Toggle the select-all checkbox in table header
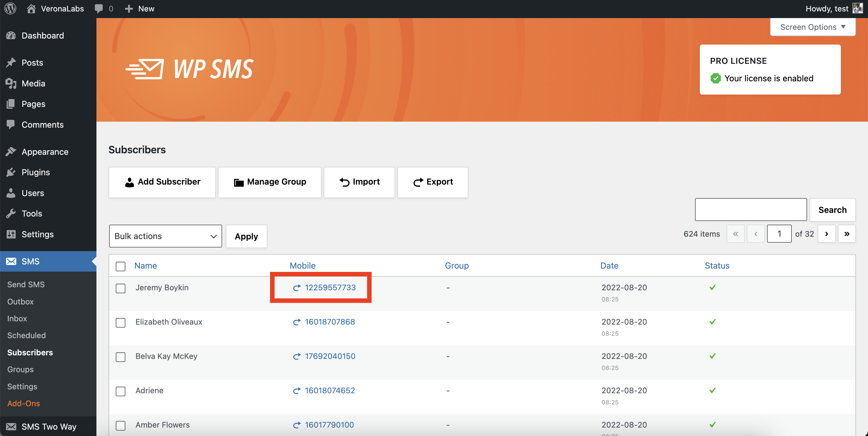868x436 pixels. coord(120,266)
